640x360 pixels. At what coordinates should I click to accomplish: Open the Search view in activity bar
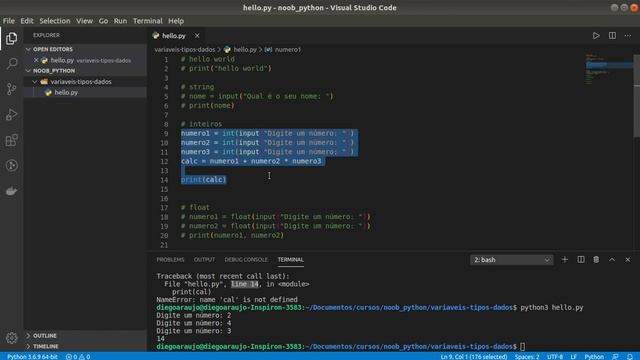(11, 64)
